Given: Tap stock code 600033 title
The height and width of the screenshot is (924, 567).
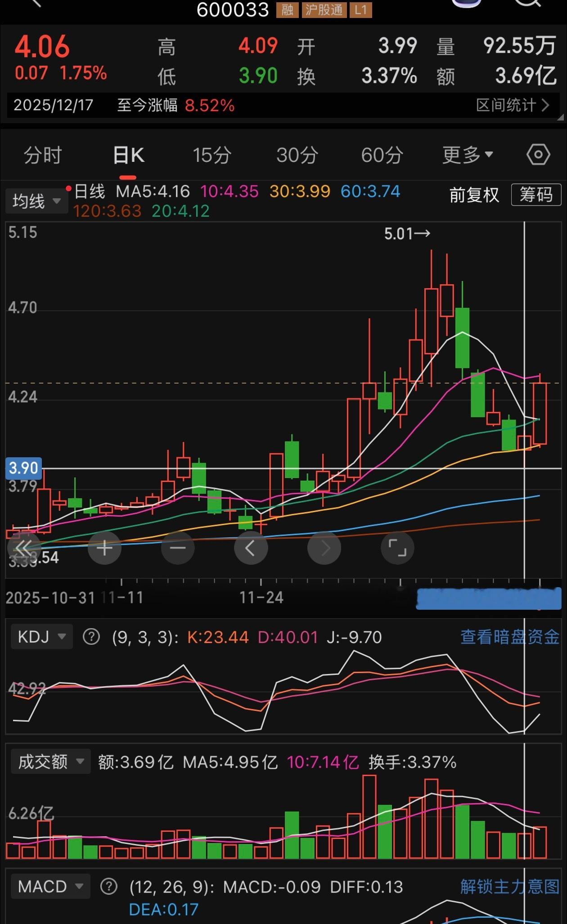Looking at the screenshot, I should (x=233, y=9).
